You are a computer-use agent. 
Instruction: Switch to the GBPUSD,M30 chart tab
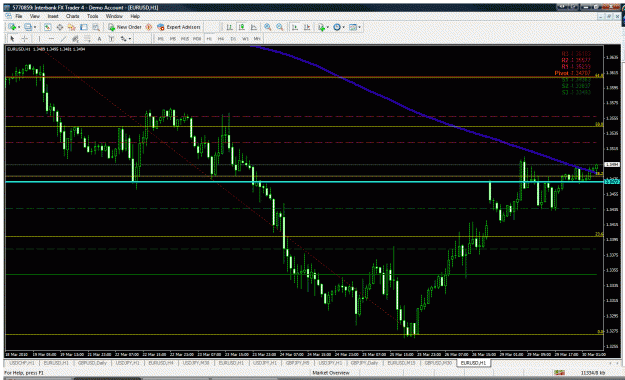click(438, 363)
